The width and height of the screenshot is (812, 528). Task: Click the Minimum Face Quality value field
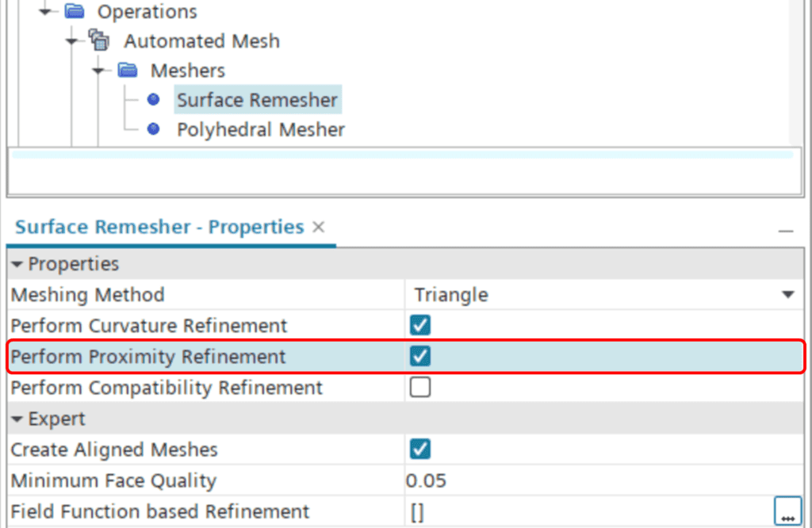(603, 480)
